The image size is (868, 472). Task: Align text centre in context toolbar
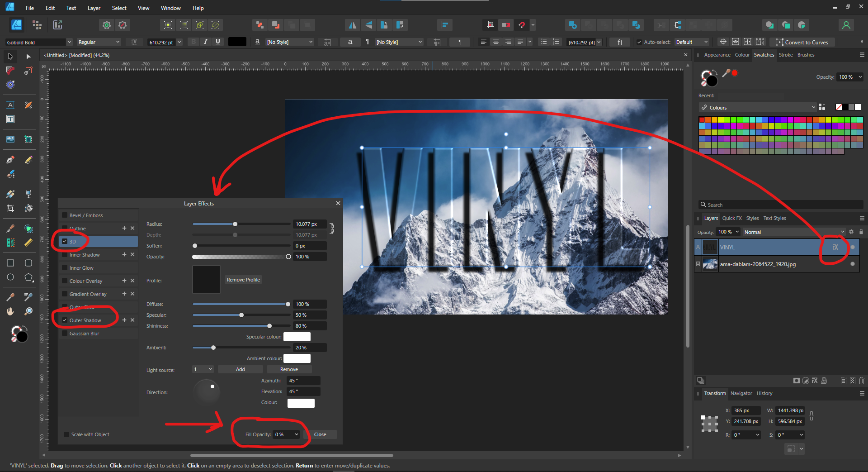496,42
